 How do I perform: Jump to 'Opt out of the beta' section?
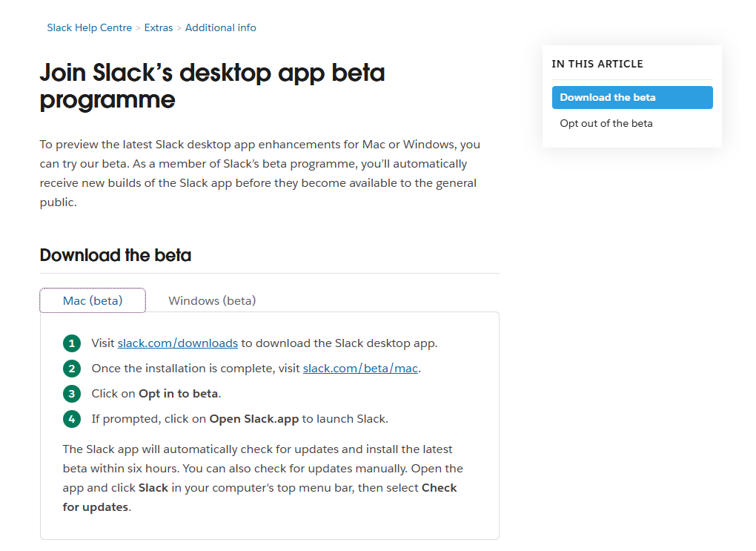tap(606, 124)
